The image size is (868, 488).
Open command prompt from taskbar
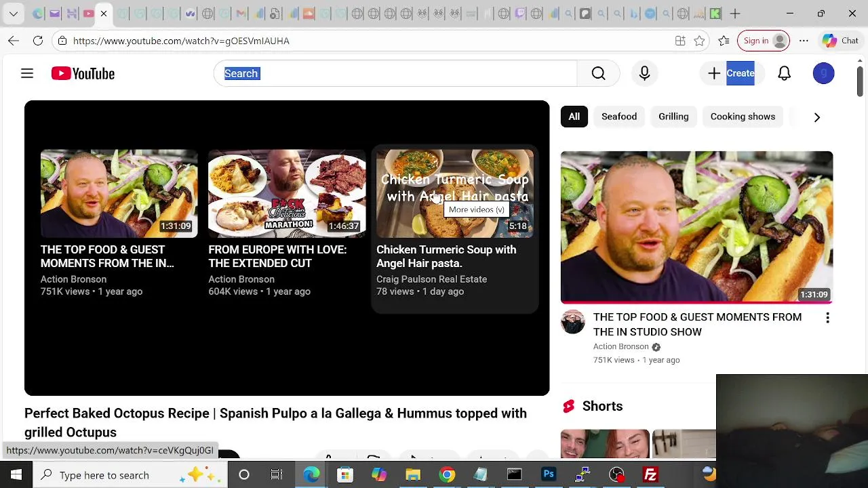515,475
